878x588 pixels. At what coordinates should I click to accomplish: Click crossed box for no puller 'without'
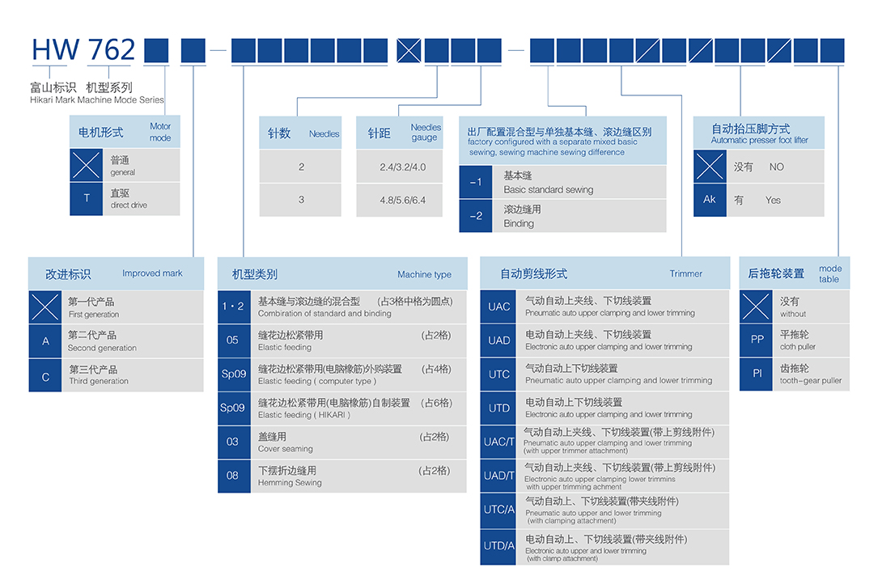757,307
